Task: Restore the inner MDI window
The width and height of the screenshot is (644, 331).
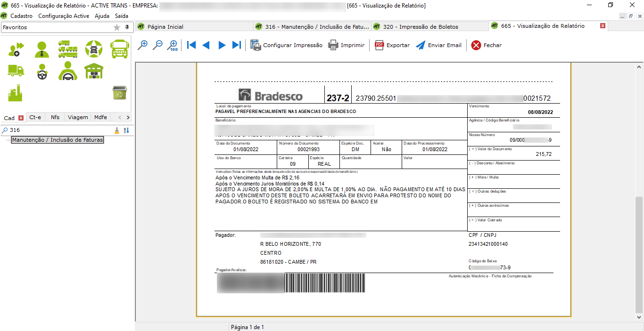Action: point(631,16)
